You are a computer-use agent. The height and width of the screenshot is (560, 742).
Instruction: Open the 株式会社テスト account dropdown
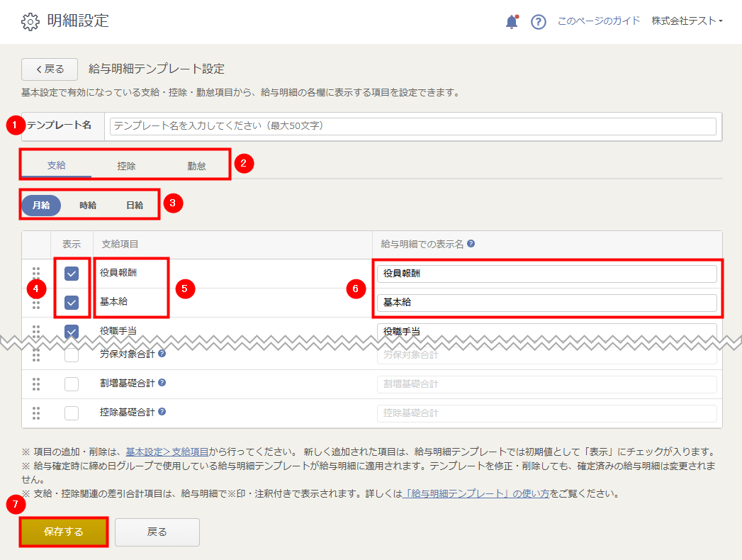(687, 21)
